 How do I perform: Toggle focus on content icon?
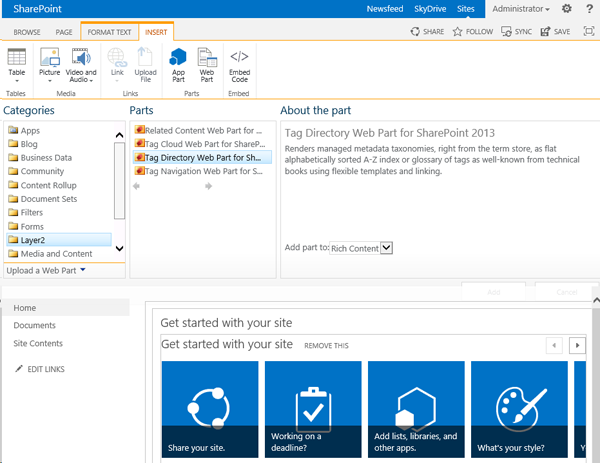589,31
